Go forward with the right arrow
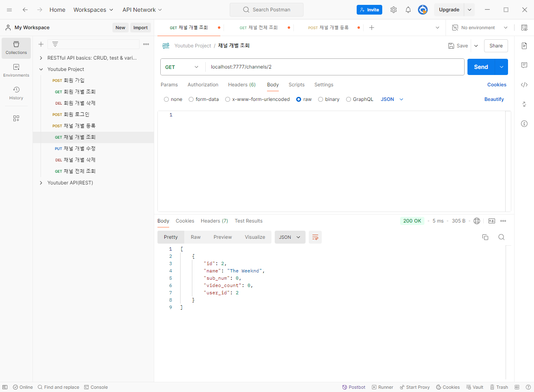 [x=40, y=10]
